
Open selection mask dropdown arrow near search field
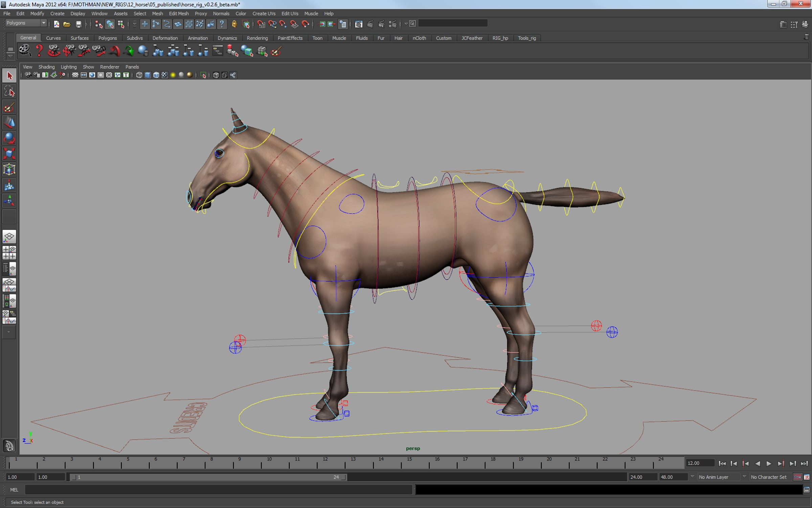click(406, 24)
